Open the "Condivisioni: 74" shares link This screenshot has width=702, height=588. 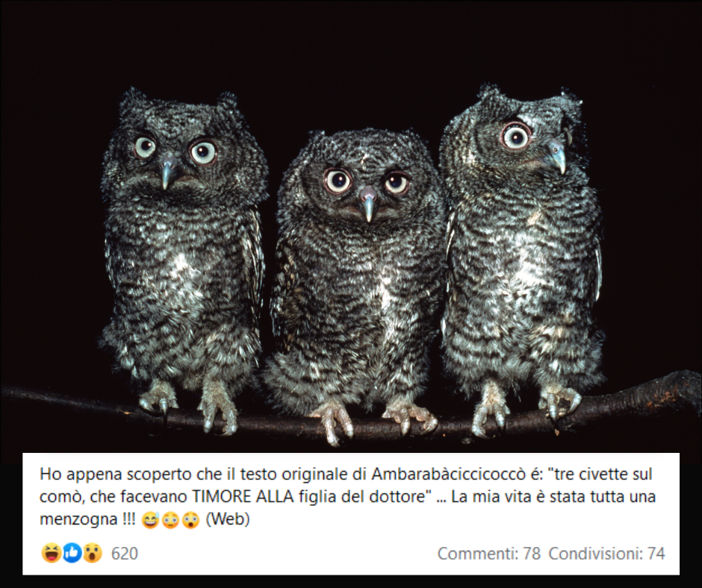coord(606,554)
